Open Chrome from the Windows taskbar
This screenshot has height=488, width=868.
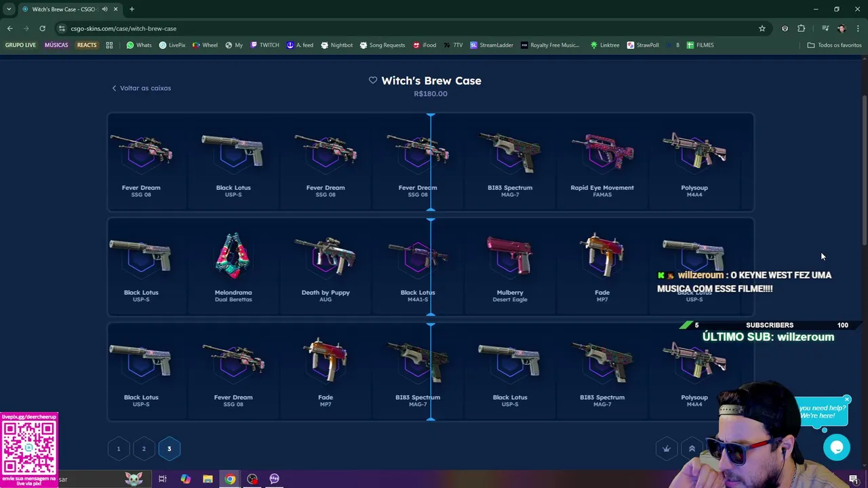[x=230, y=479]
